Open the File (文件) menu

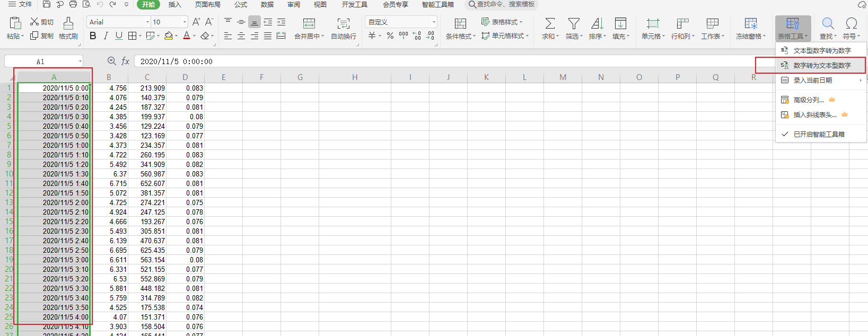pyautogui.click(x=20, y=4)
